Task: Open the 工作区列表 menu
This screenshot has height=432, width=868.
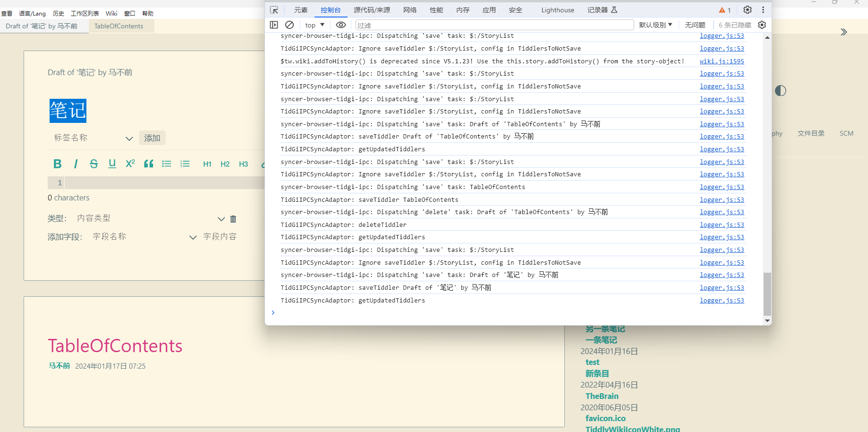Action: tap(85, 13)
